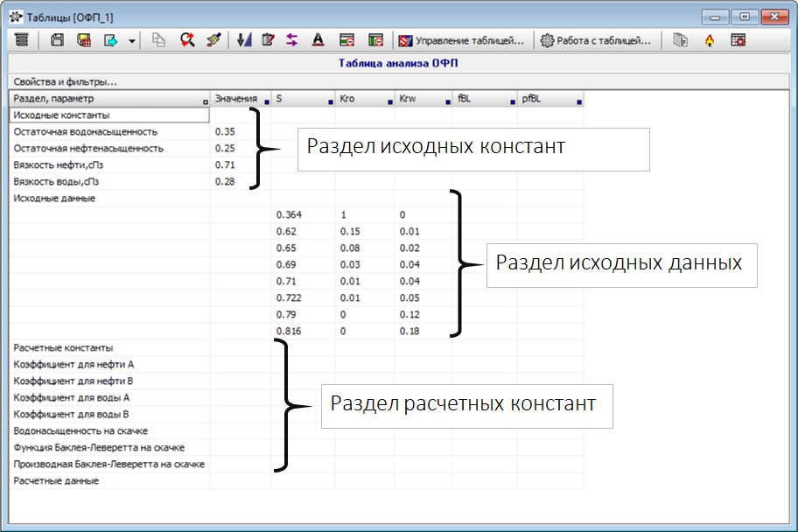Select the Исходные данные row
798x532 pixels.
pos(54,198)
